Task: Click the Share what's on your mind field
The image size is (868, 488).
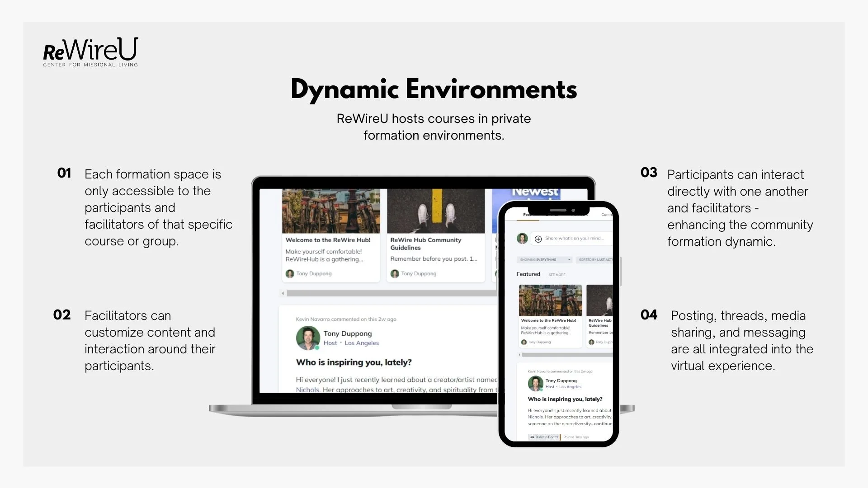Action: tap(574, 239)
